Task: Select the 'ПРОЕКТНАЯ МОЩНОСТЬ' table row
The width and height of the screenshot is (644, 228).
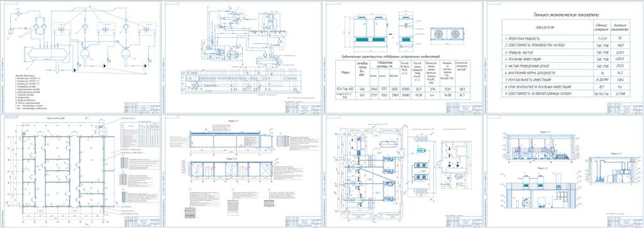Action: [566, 38]
